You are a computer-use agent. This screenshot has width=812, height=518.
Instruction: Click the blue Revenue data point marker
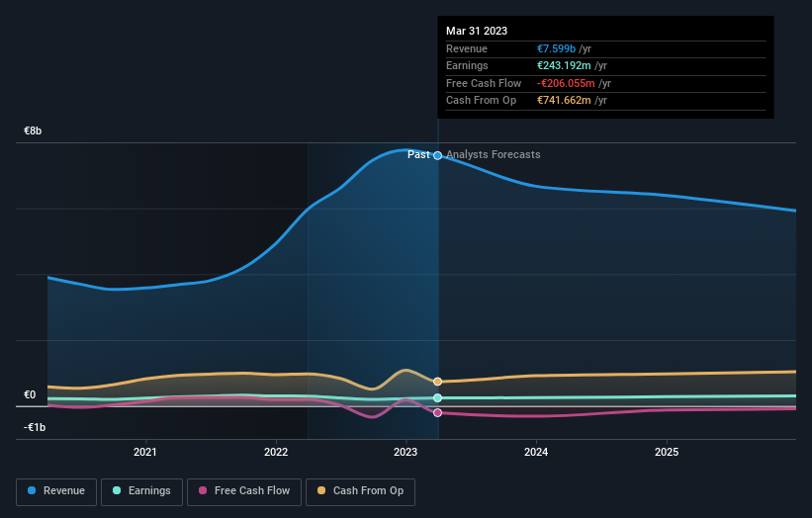pos(437,155)
